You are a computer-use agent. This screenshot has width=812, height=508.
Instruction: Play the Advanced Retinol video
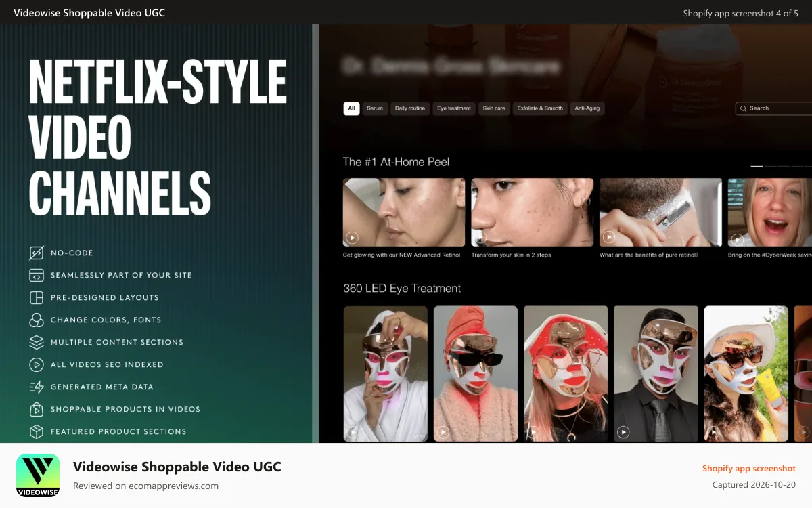tap(352, 238)
